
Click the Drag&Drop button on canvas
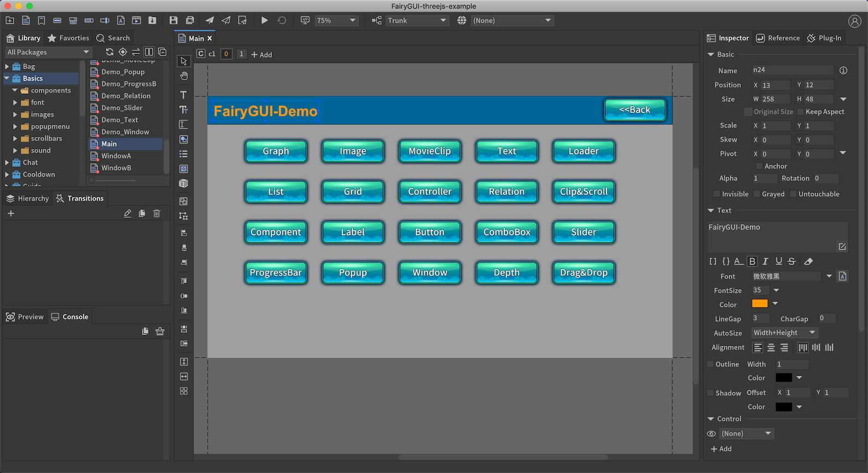click(x=584, y=272)
